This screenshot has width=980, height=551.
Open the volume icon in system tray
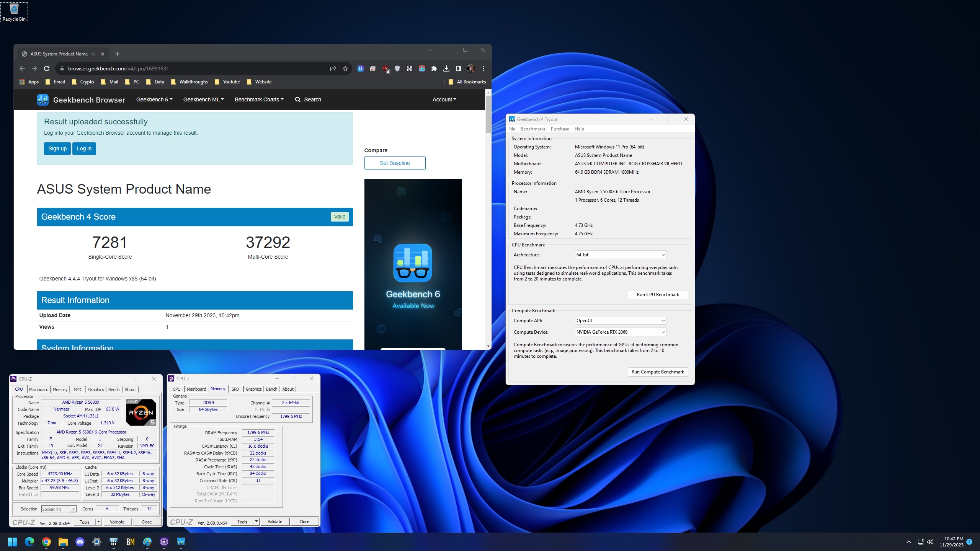click(931, 541)
